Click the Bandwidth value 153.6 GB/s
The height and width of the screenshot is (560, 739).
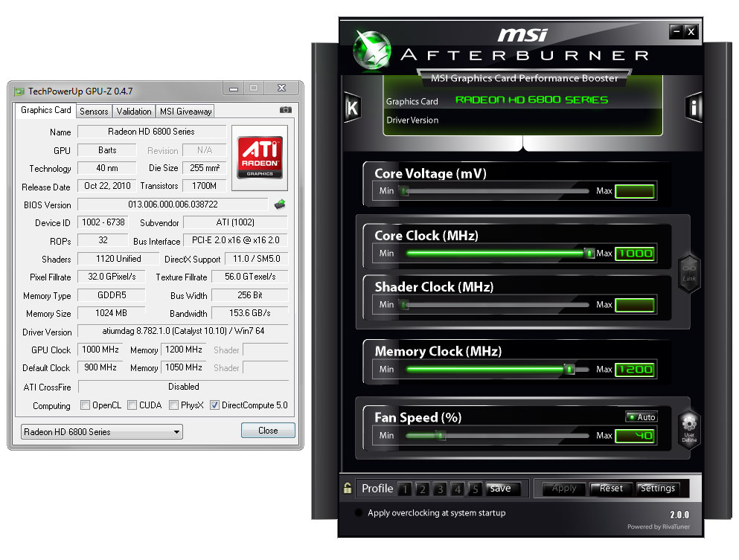[x=250, y=313]
